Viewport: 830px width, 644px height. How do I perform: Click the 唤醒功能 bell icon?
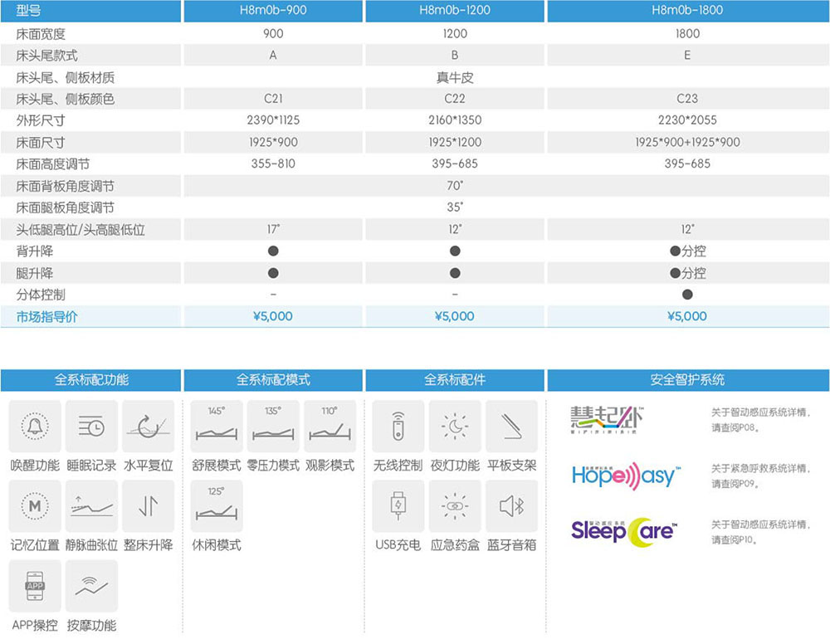tap(35, 426)
